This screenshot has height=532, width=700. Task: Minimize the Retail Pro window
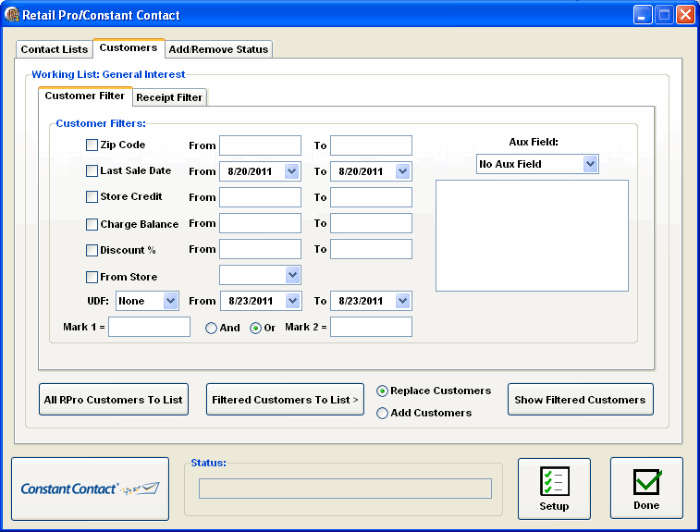tap(642, 15)
